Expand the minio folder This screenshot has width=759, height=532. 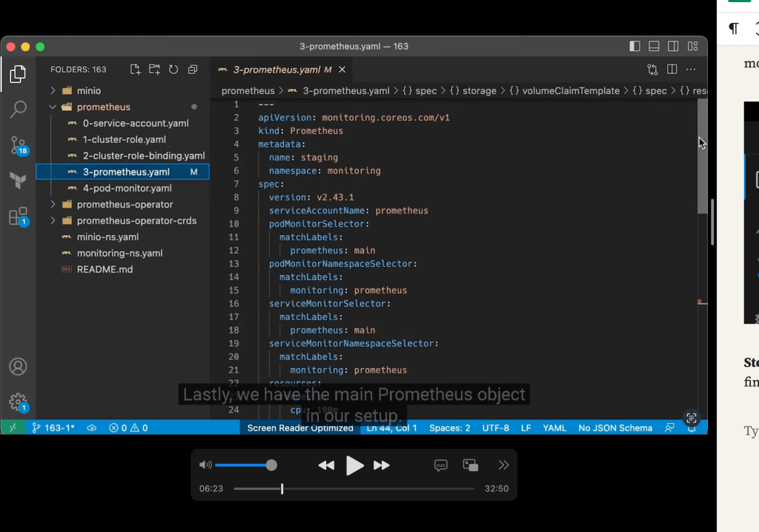pos(89,90)
